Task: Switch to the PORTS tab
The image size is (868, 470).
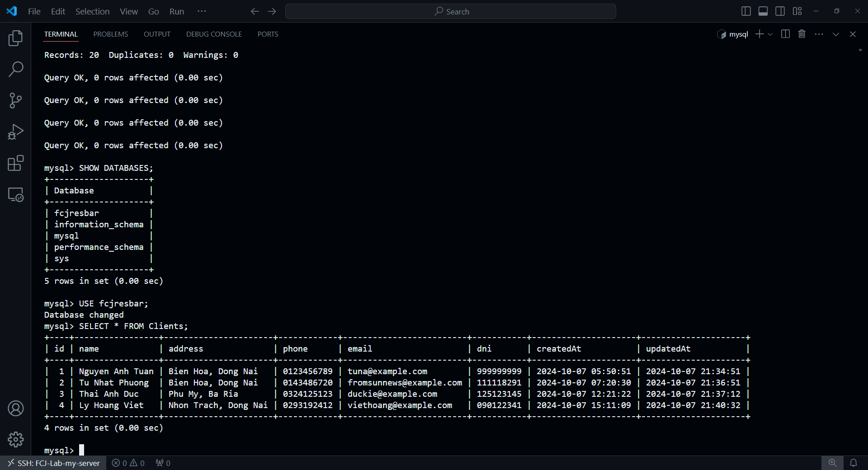Action: coord(268,34)
